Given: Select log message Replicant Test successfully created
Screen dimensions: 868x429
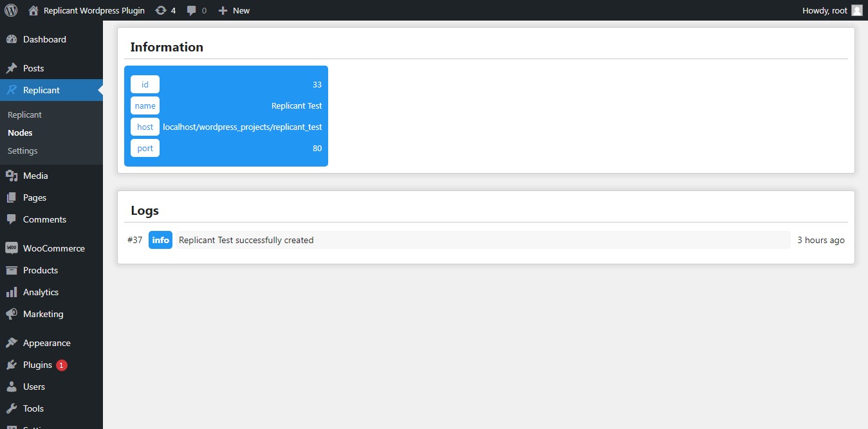Looking at the screenshot, I should pyautogui.click(x=246, y=240).
